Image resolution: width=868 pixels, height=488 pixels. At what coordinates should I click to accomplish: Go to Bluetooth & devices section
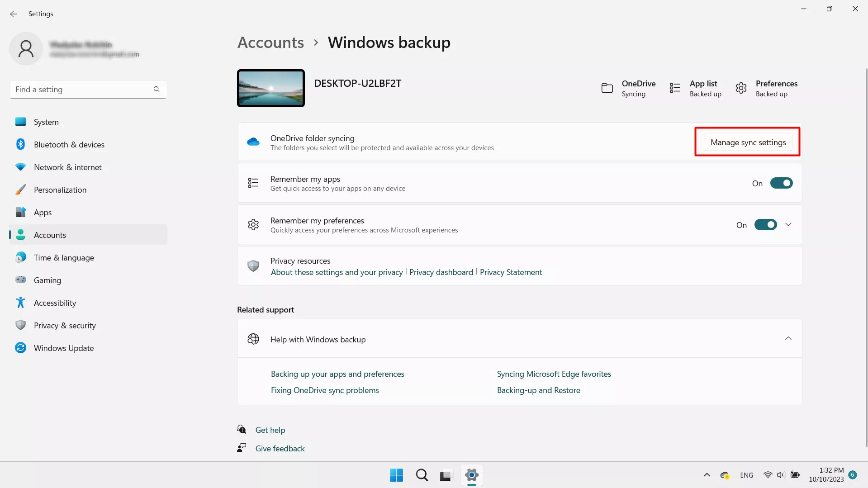click(x=69, y=145)
